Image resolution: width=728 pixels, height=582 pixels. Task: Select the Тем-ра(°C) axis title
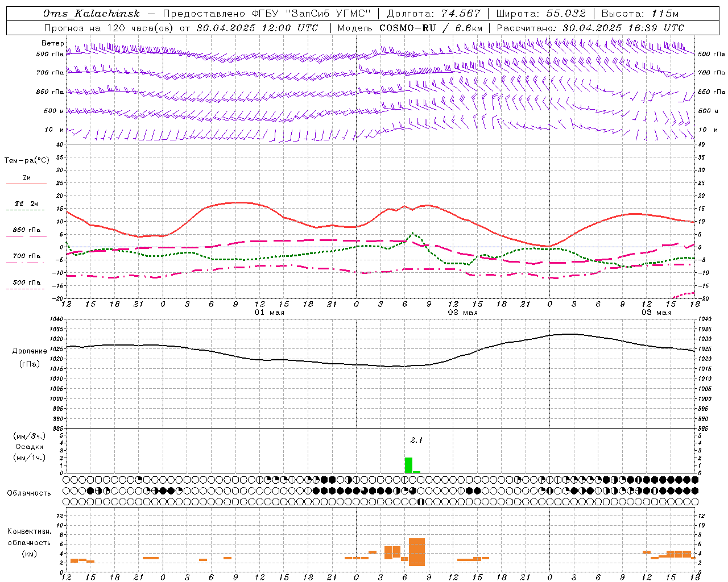27,161
